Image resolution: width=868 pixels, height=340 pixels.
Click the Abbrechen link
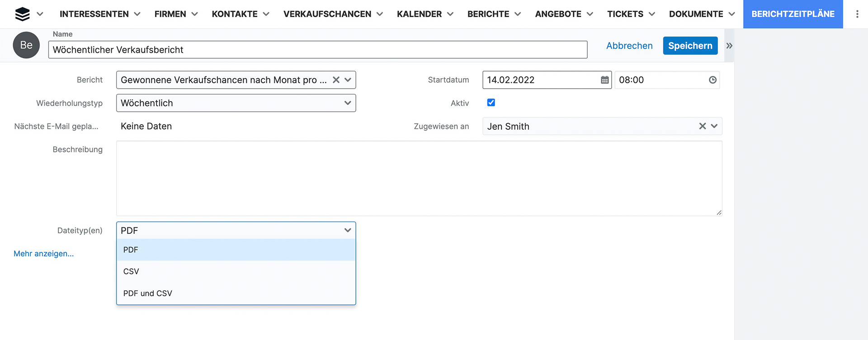629,46
